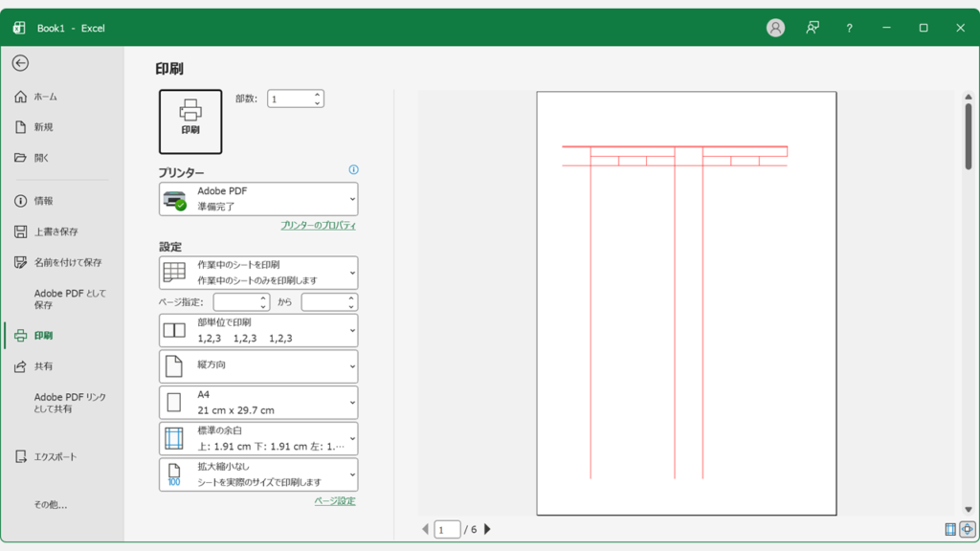Screen dimensions: 980x551
Task: Toggle show margins icon in preview
Action: pos(950,529)
